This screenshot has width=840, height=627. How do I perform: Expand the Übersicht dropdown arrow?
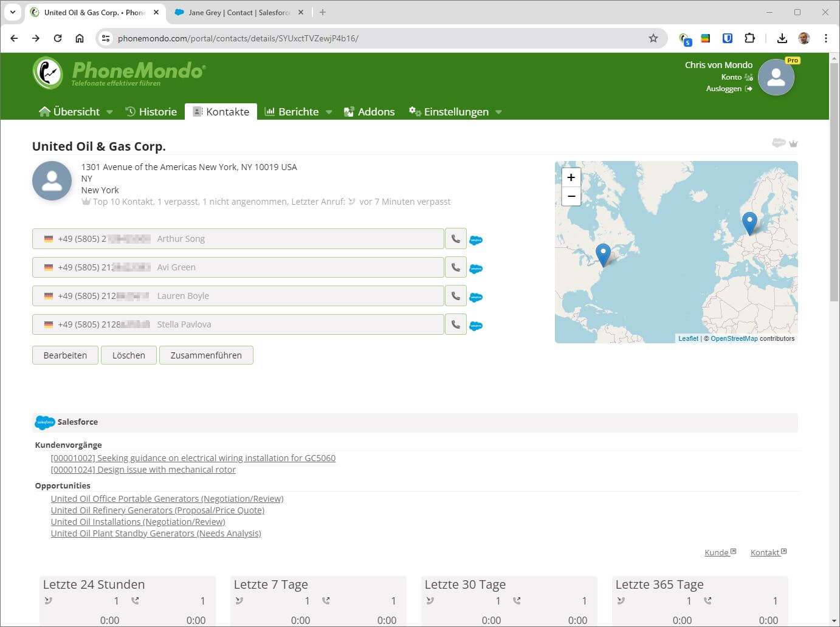[x=110, y=112]
